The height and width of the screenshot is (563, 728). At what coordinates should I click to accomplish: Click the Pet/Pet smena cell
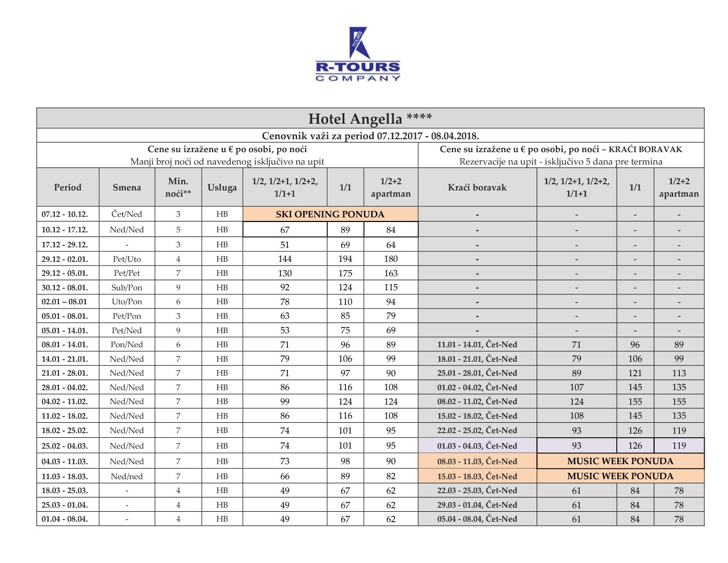127,273
